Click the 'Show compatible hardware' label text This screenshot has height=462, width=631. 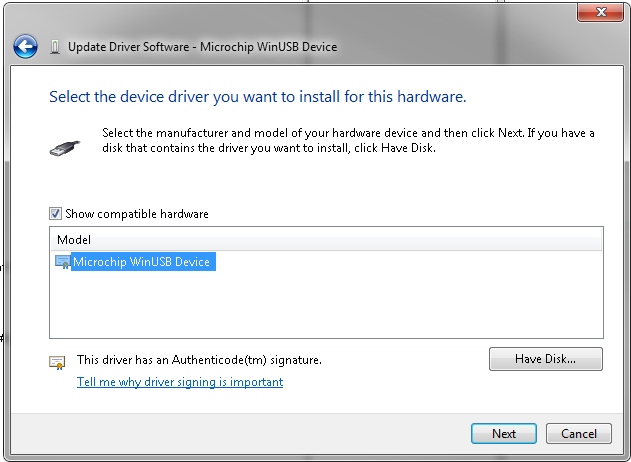[x=136, y=214]
